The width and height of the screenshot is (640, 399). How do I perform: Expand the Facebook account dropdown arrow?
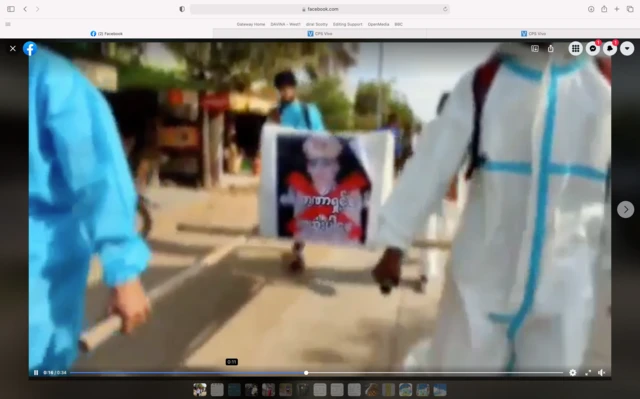point(627,49)
